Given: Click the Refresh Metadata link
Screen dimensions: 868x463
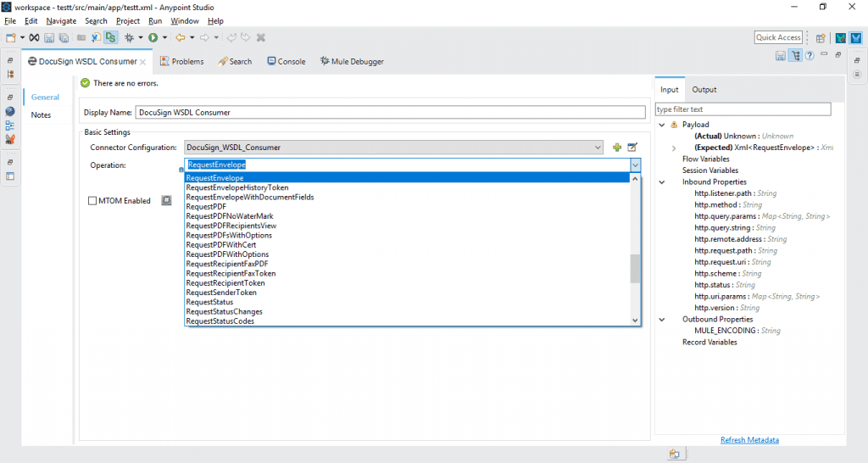Looking at the screenshot, I should click(x=749, y=440).
